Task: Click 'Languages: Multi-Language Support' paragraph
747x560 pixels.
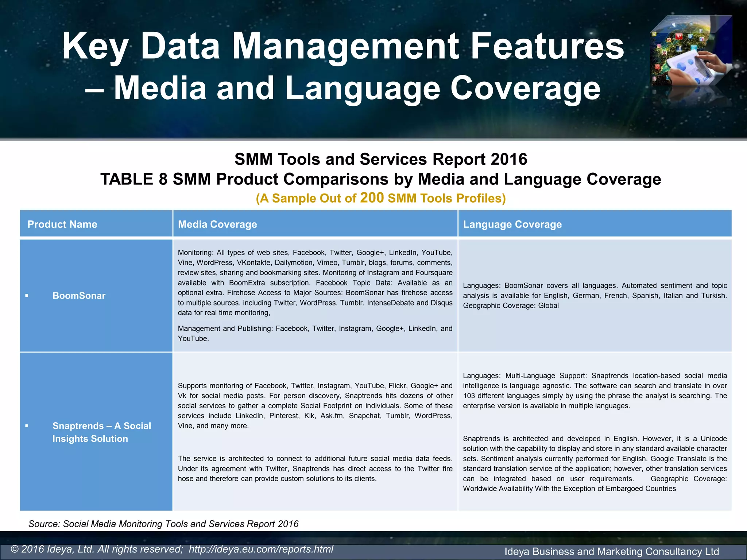Action: (x=595, y=390)
